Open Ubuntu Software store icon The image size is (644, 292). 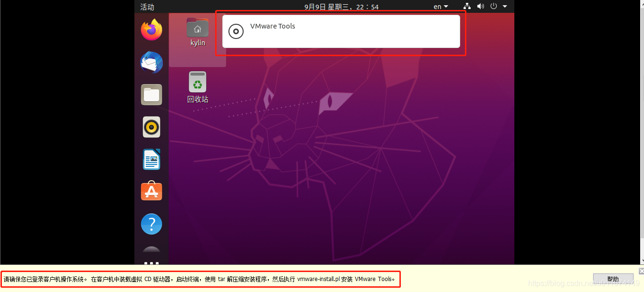[152, 191]
